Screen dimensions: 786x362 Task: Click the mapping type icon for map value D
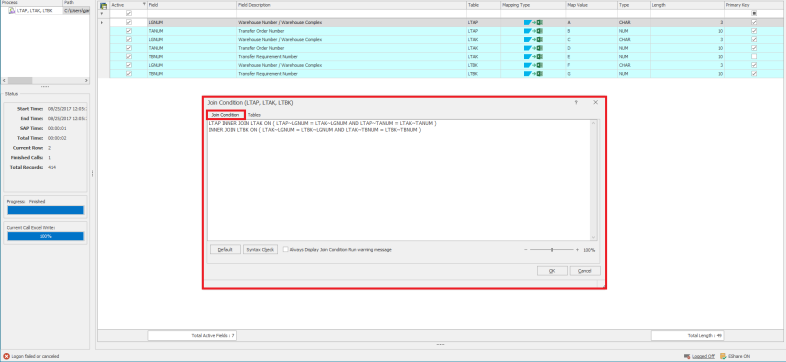pyautogui.click(x=533, y=48)
